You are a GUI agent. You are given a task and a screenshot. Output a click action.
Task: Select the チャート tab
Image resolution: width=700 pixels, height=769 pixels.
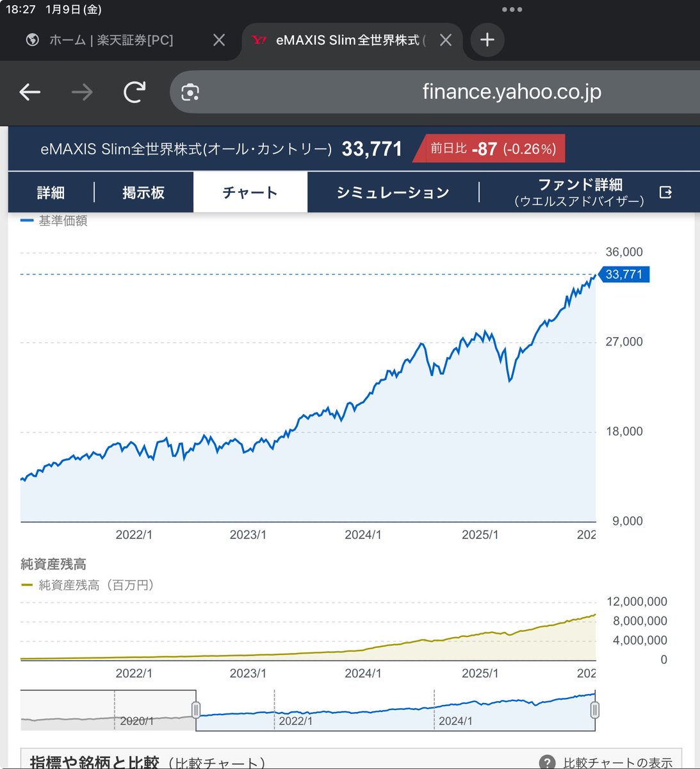point(250,192)
